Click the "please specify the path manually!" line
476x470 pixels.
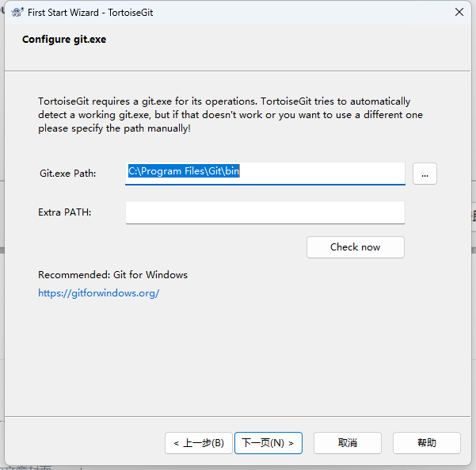[x=114, y=128]
